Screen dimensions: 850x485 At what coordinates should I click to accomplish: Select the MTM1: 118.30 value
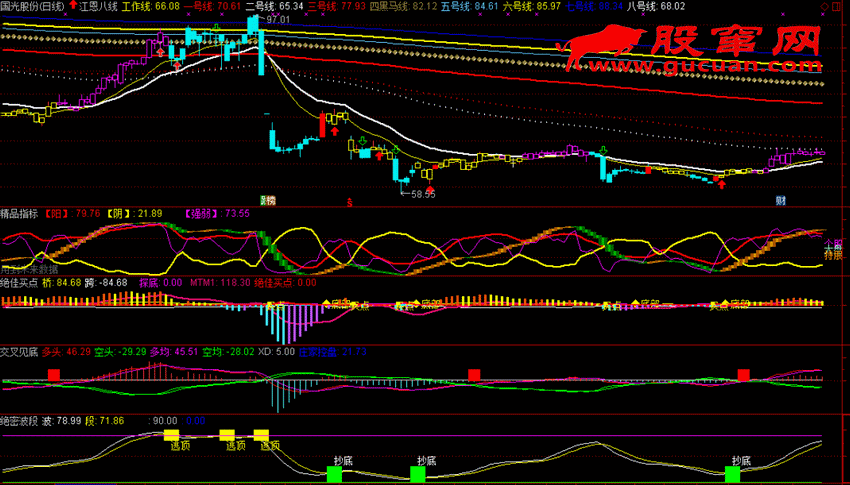click(220, 283)
